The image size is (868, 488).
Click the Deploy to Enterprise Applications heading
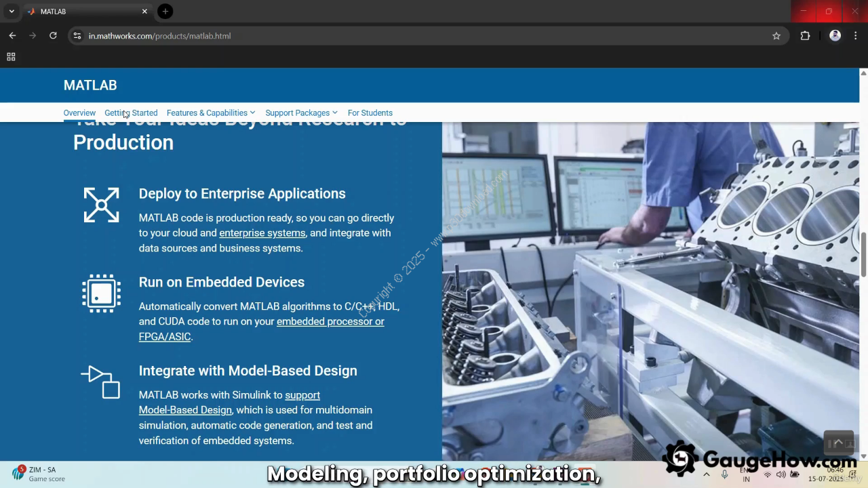242,194
